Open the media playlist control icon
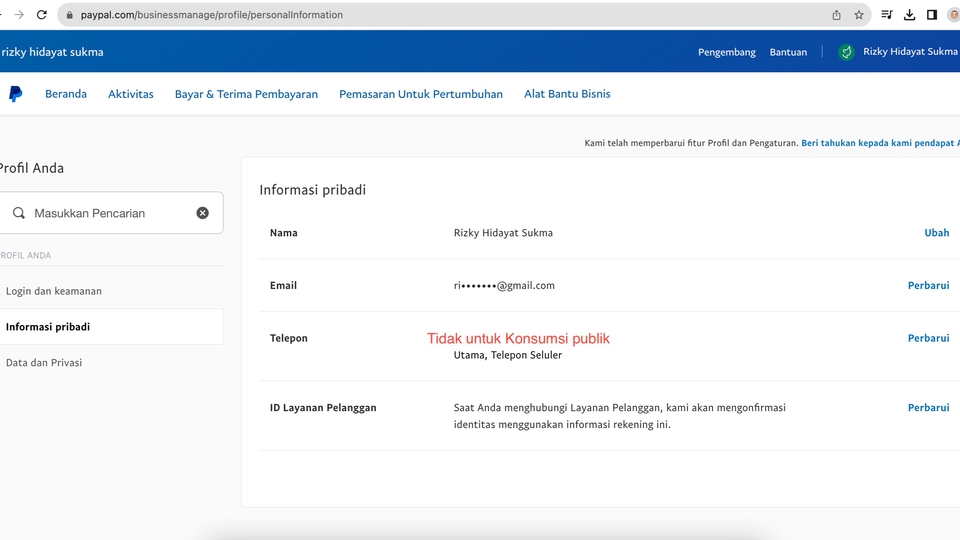The width and height of the screenshot is (960, 540). 887,15
